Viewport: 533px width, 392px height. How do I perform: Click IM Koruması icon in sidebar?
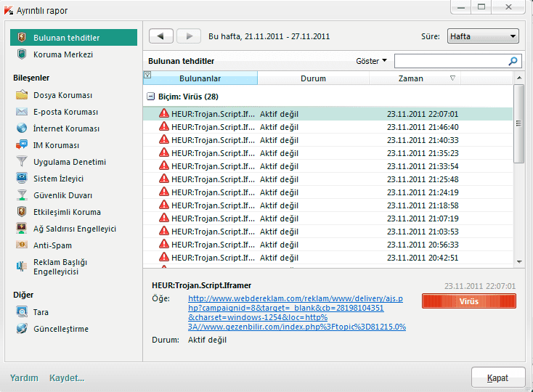pyautogui.click(x=21, y=145)
